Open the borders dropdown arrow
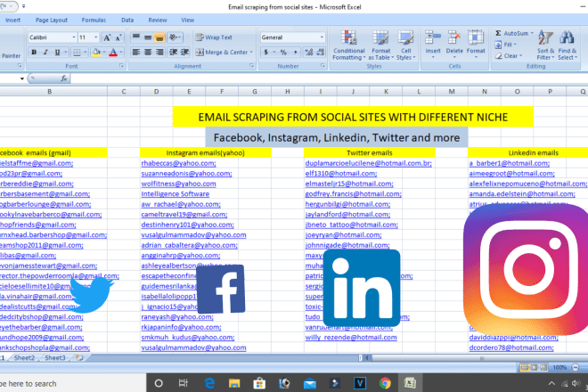The width and height of the screenshot is (588, 392). click(x=86, y=53)
